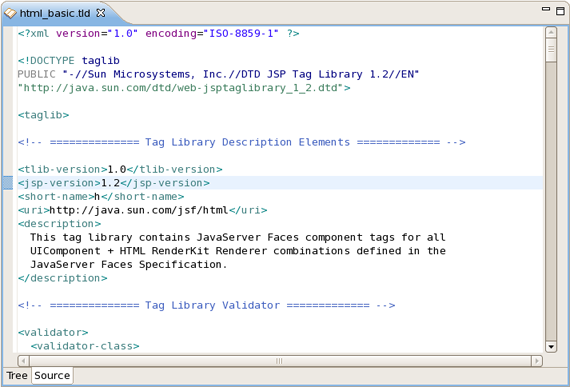Click the tld file icon in the tab
This screenshot has height=387, width=570.
[x=10, y=13]
